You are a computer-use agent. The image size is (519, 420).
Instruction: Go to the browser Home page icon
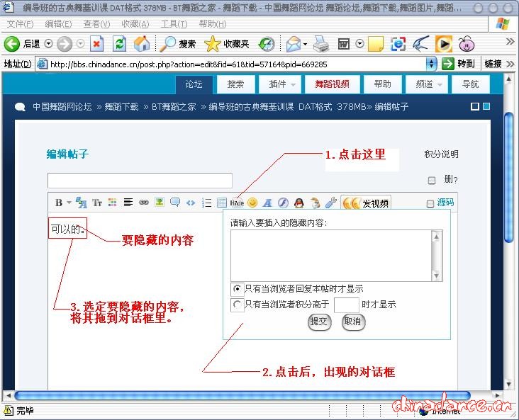pos(142,44)
